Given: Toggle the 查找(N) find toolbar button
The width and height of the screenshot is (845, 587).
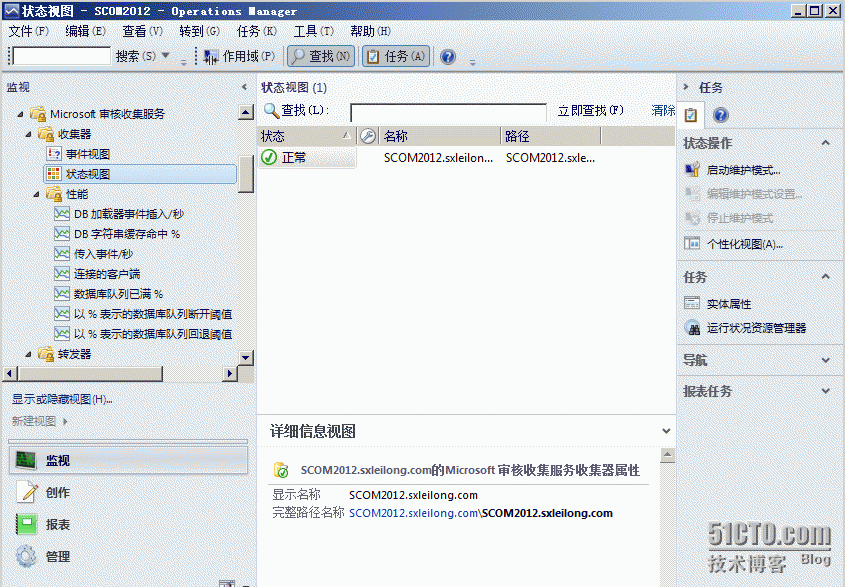Looking at the screenshot, I should tap(321, 56).
